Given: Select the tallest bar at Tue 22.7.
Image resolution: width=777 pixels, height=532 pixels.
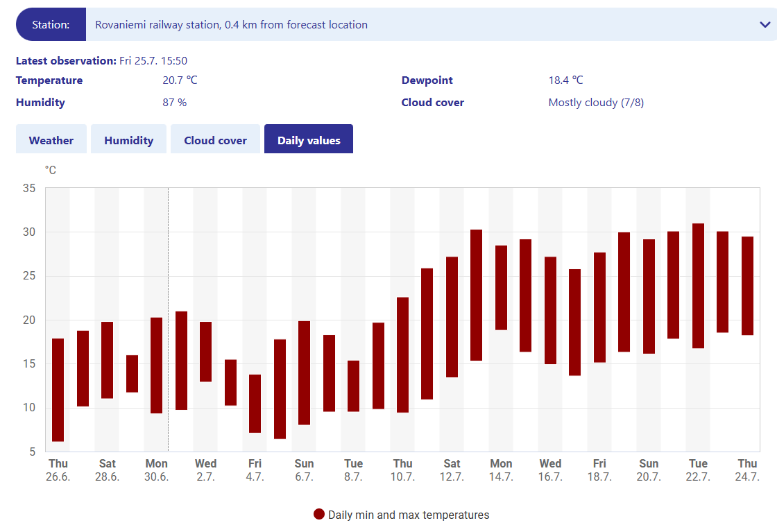Looking at the screenshot, I should [699, 286].
